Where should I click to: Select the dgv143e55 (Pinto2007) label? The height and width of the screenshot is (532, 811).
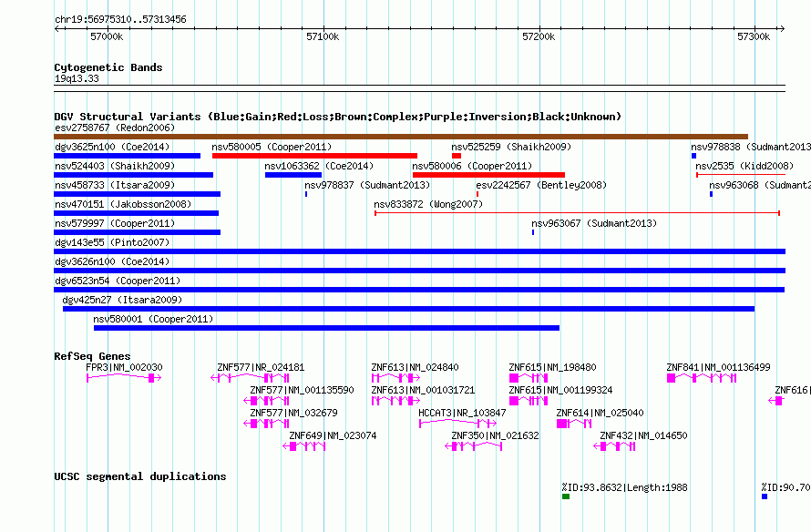112,242
